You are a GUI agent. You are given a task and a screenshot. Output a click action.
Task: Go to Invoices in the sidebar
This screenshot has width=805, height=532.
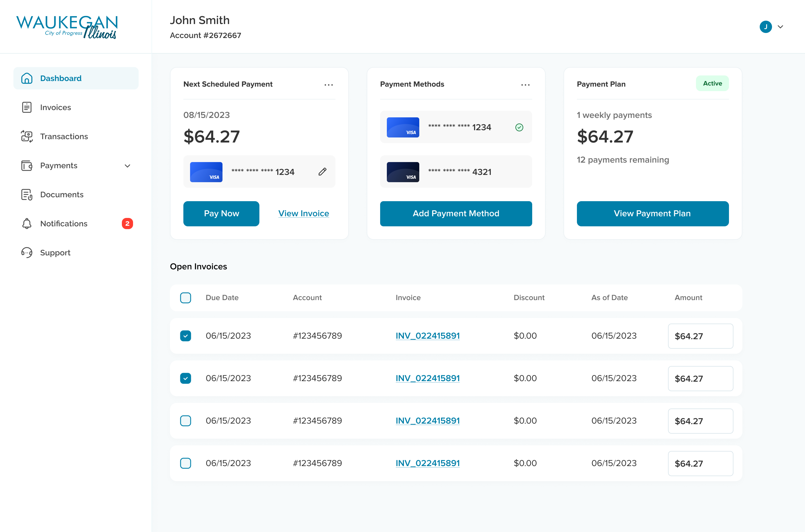coord(55,108)
